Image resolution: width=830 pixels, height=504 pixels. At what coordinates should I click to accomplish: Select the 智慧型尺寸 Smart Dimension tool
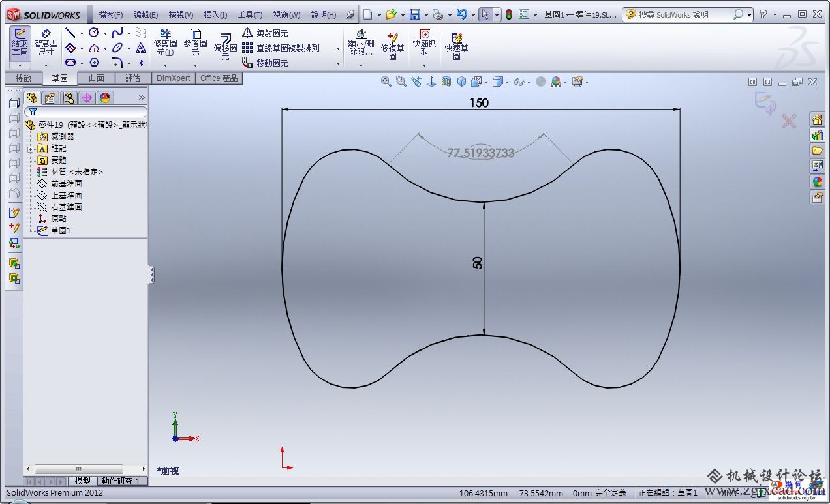click(46, 42)
